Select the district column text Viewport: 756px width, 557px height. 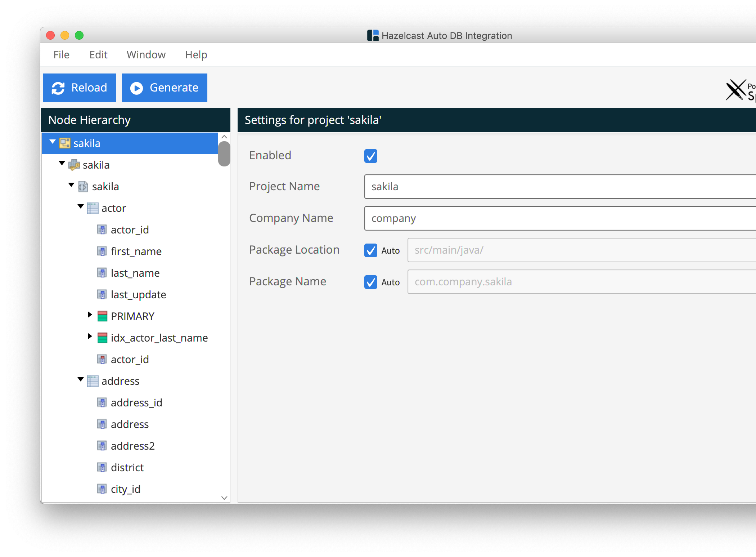[127, 468]
